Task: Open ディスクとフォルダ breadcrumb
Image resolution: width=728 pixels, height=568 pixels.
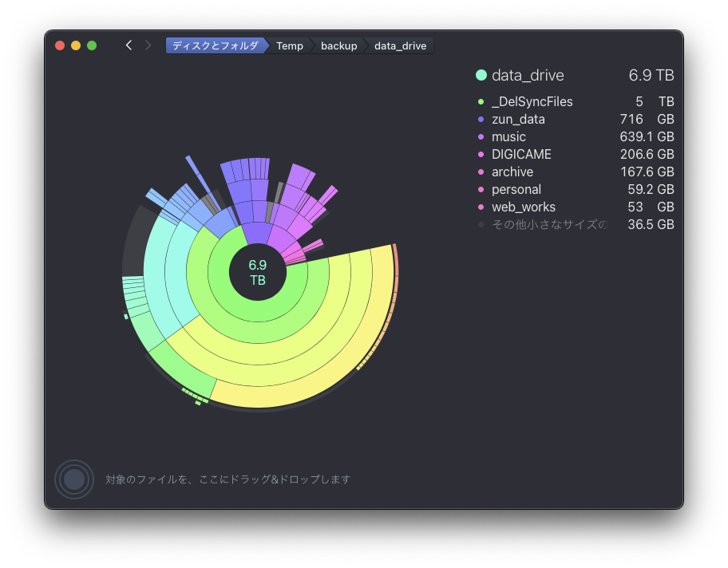Action: pyautogui.click(x=216, y=45)
